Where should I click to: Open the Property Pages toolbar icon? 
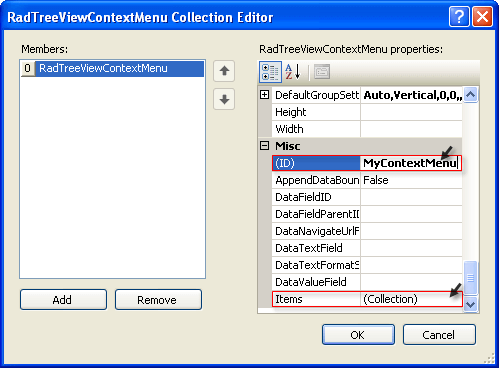coord(322,72)
